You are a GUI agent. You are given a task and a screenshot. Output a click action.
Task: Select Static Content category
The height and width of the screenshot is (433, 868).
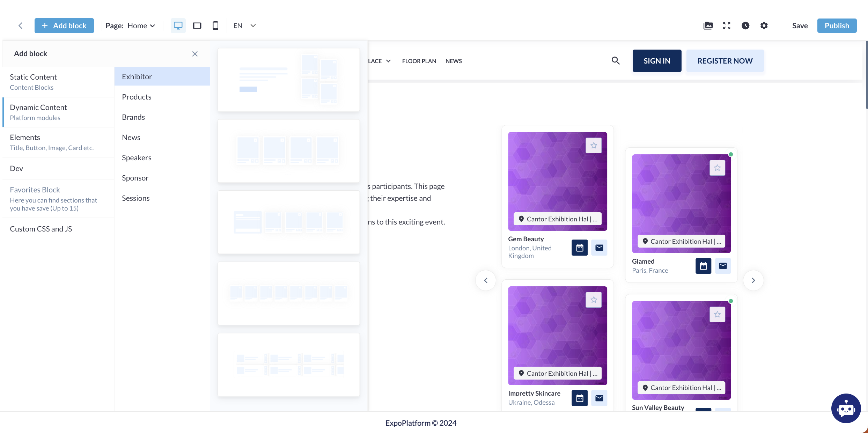[x=58, y=82]
